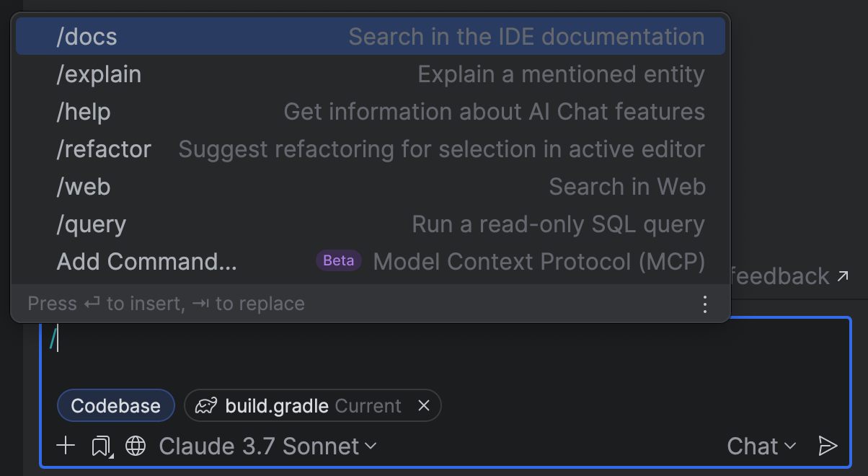Select the /web search command
868x476 pixels.
pyautogui.click(x=371, y=187)
